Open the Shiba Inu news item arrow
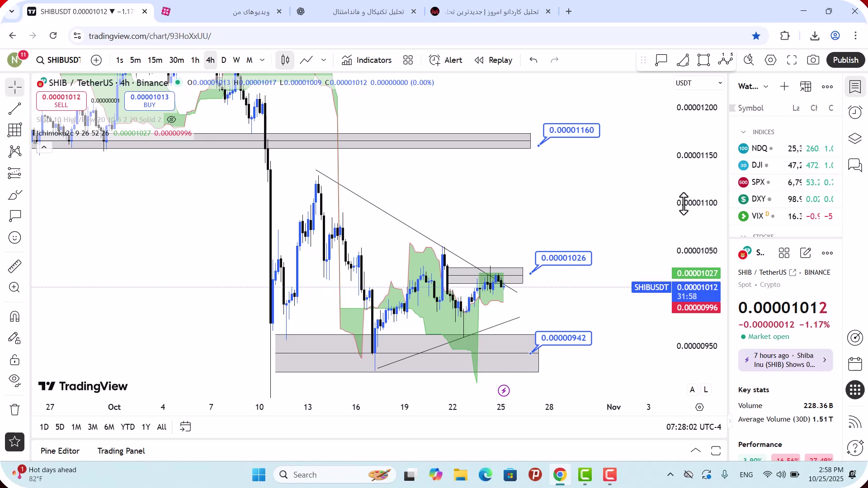 [x=825, y=360]
